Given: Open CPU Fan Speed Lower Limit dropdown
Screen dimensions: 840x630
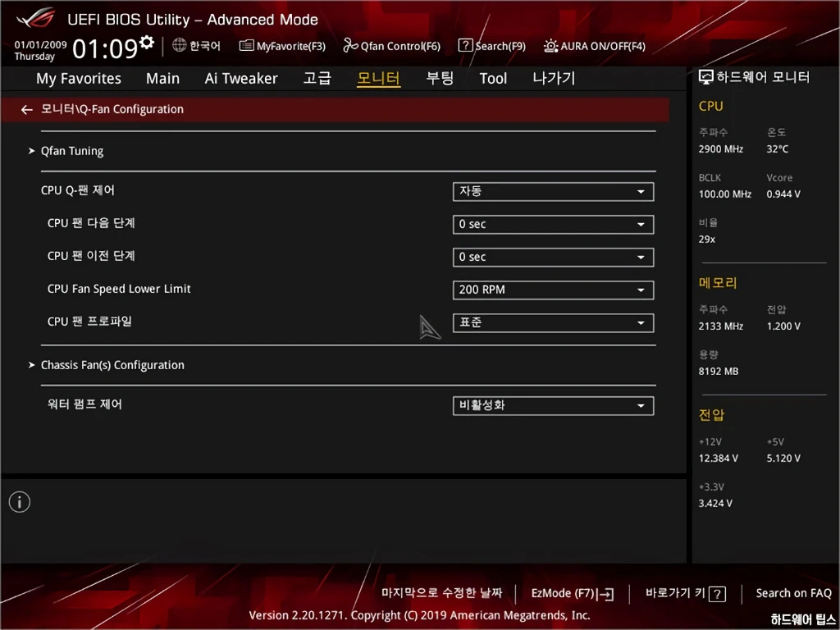Looking at the screenshot, I should point(554,290).
